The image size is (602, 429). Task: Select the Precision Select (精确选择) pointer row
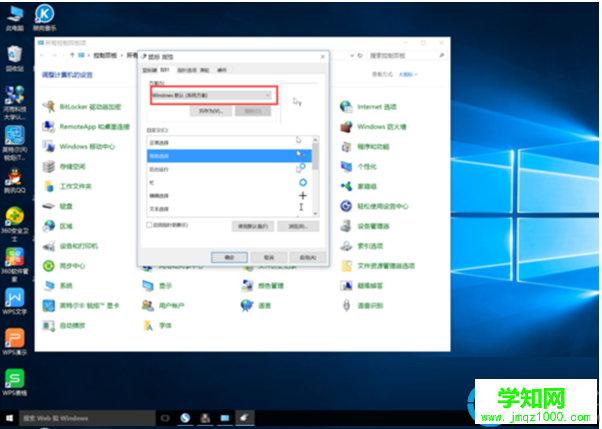[229, 195]
